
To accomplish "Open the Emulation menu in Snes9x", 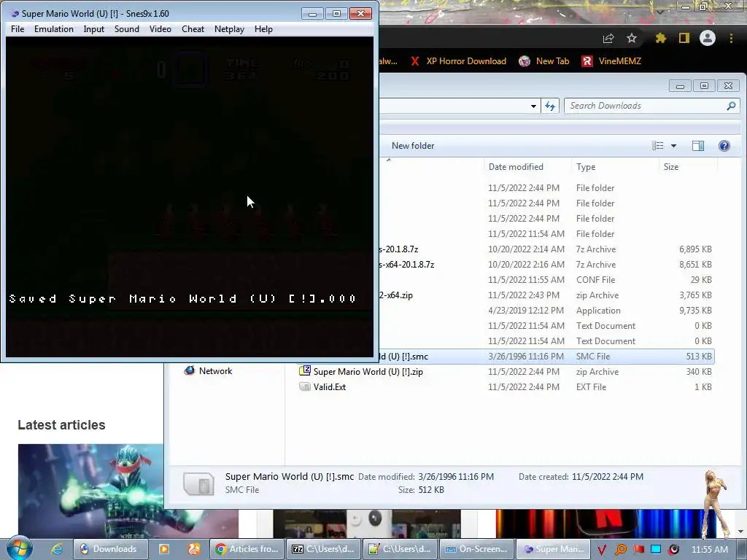I will coord(54,29).
